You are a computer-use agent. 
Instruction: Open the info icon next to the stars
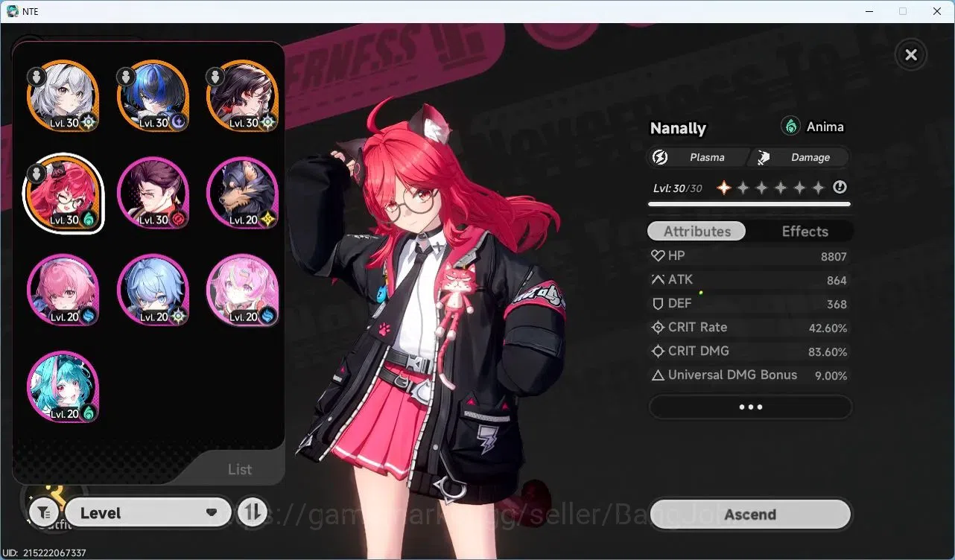(840, 188)
